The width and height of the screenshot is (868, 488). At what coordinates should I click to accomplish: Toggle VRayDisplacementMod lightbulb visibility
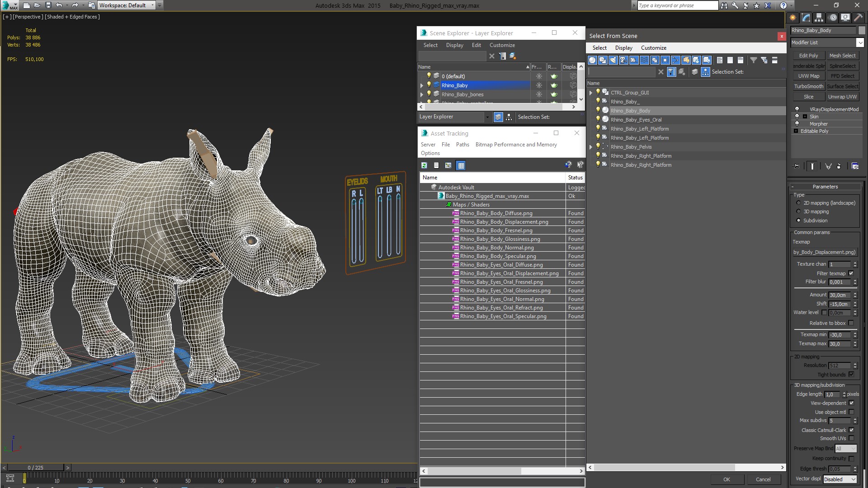click(797, 109)
